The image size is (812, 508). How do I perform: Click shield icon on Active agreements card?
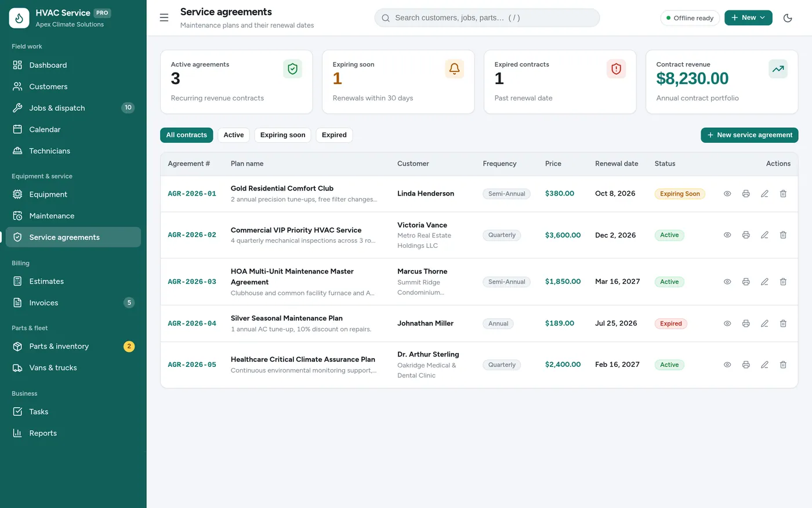click(x=292, y=69)
